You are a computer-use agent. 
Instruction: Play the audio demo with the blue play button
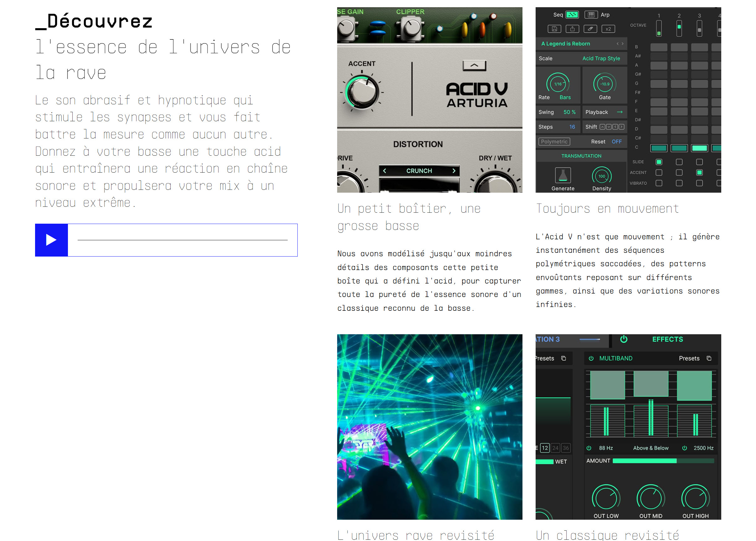pos(51,240)
